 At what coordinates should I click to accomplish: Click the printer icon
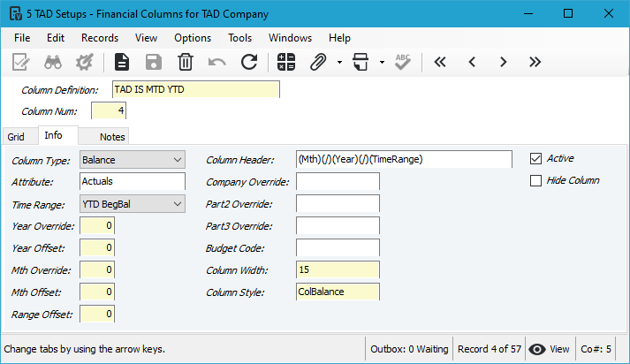(361, 62)
